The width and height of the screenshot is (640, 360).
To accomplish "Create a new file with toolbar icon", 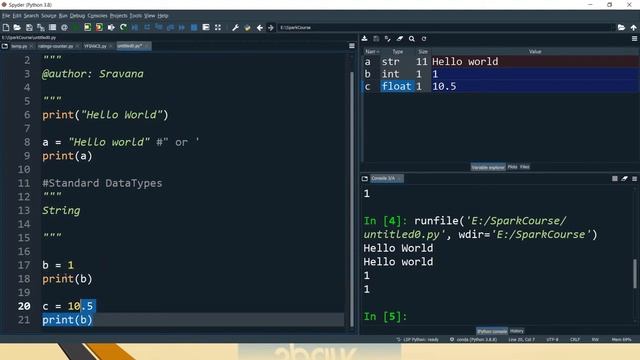I will coord(6,27).
